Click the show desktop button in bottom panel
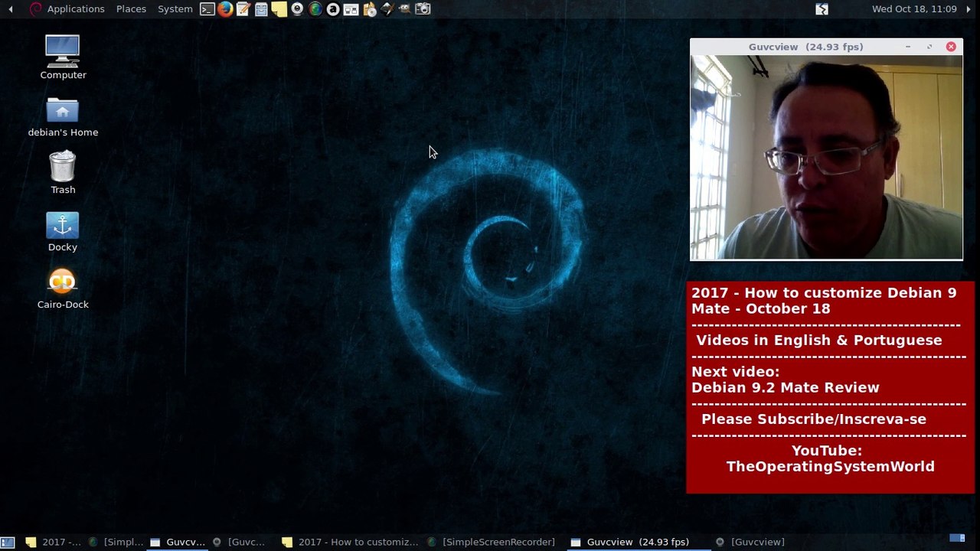Image resolution: width=980 pixels, height=551 pixels. 7,542
